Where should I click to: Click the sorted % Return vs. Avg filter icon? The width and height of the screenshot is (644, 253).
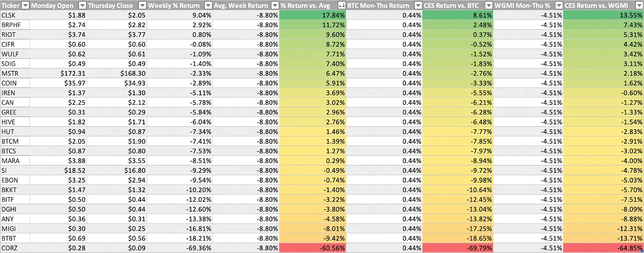(341, 5)
